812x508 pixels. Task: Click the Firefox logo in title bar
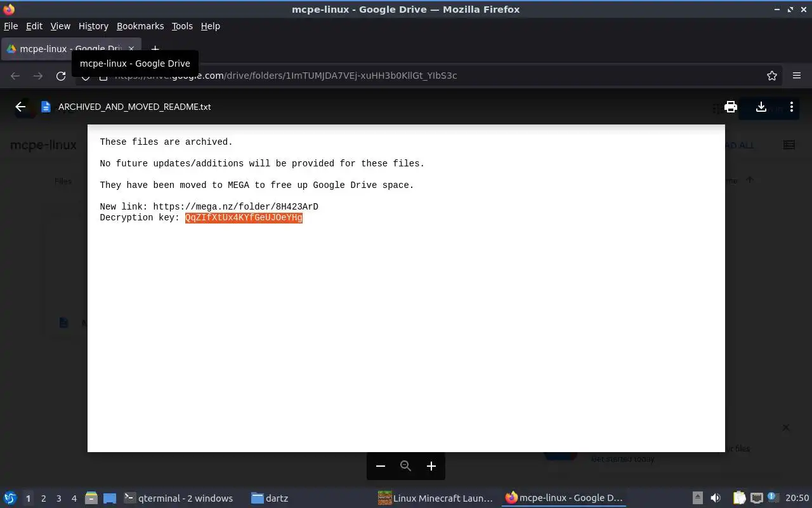[x=9, y=10]
